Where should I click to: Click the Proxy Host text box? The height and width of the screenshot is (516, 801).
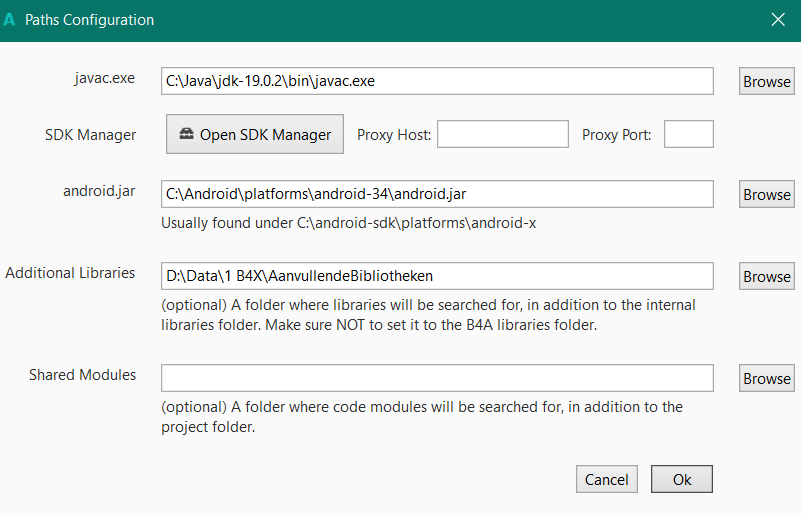click(x=502, y=134)
